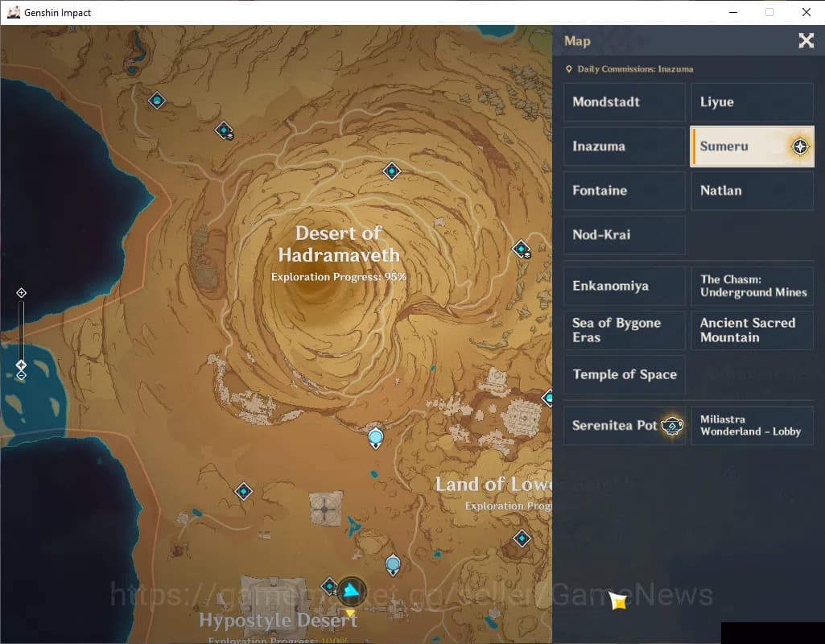Click the zoom in plus icon
Image resolution: width=825 pixels, height=644 pixels.
[x=22, y=293]
